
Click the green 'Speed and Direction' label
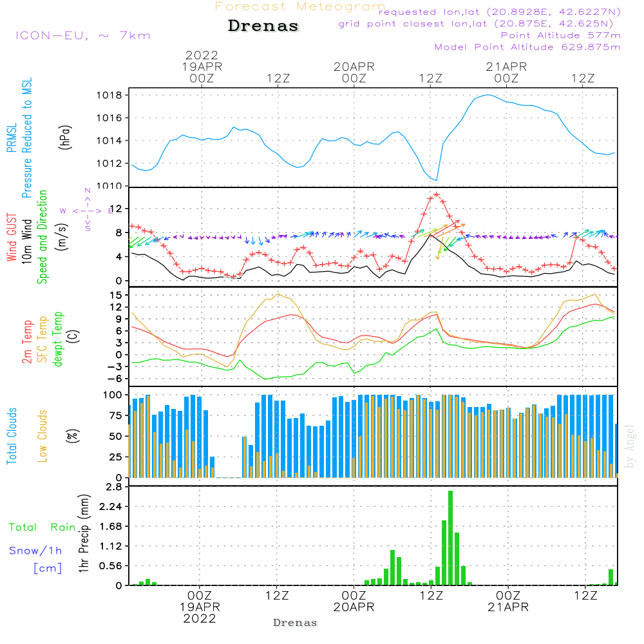coord(42,237)
